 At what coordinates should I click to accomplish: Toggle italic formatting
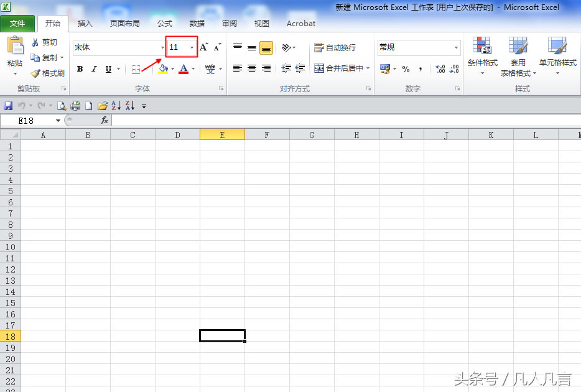[94, 69]
